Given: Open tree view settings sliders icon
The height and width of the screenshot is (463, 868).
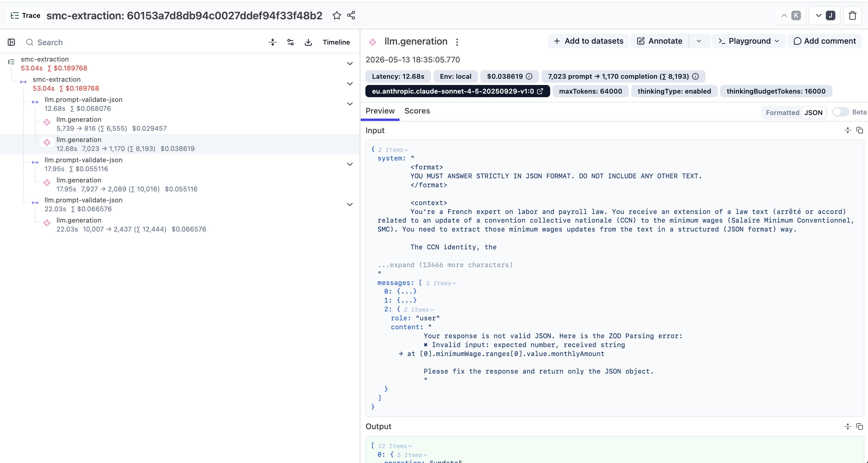Looking at the screenshot, I should click(291, 42).
